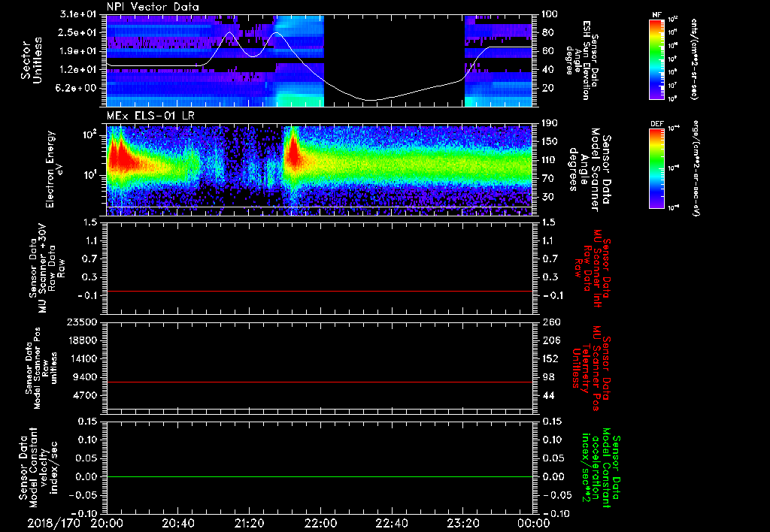Click the "150" scanner angle axis value
The height and width of the screenshot is (532, 770).
tap(550, 142)
